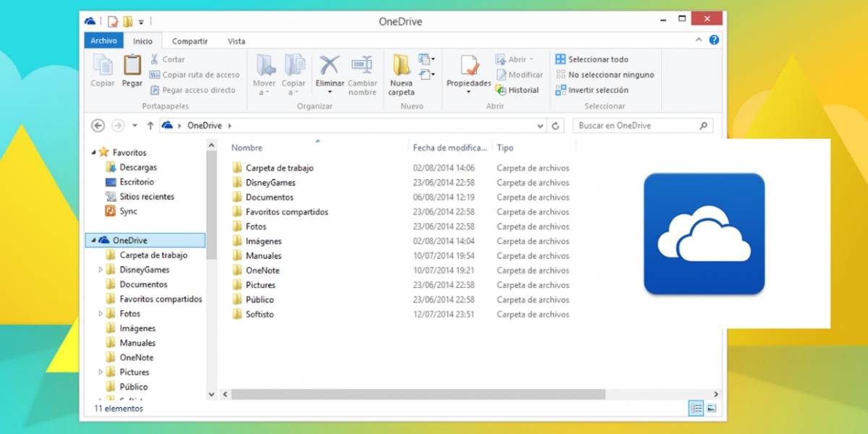Select Sync in Favoritos

pyautogui.click(x=128, y=211)
